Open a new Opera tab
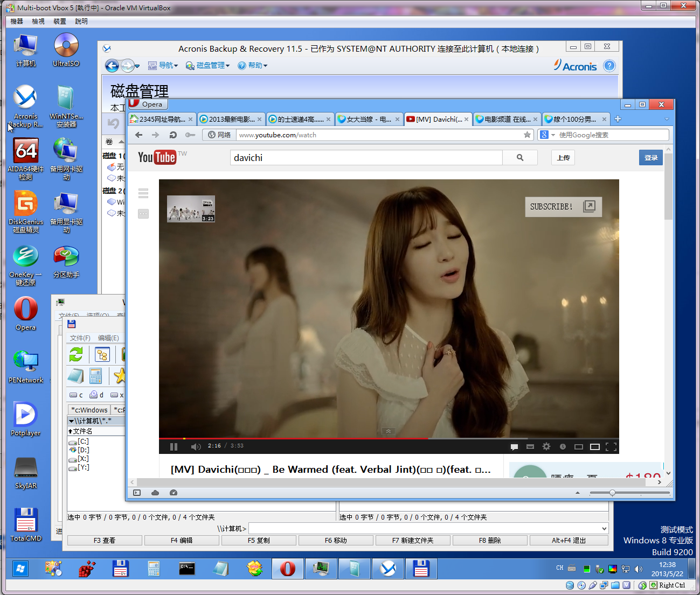Image resolution: width=700 pixels, height=595 pixels. pyautogui.click(x=618, y=119)
